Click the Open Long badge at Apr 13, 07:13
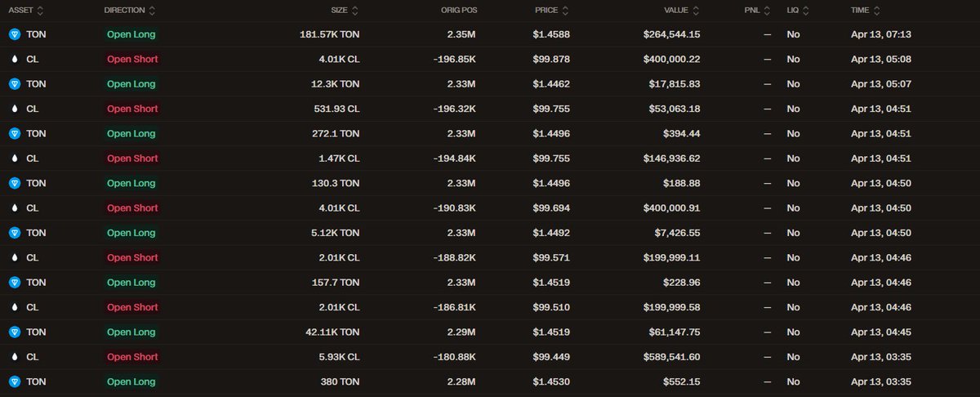 pos(131,34)
